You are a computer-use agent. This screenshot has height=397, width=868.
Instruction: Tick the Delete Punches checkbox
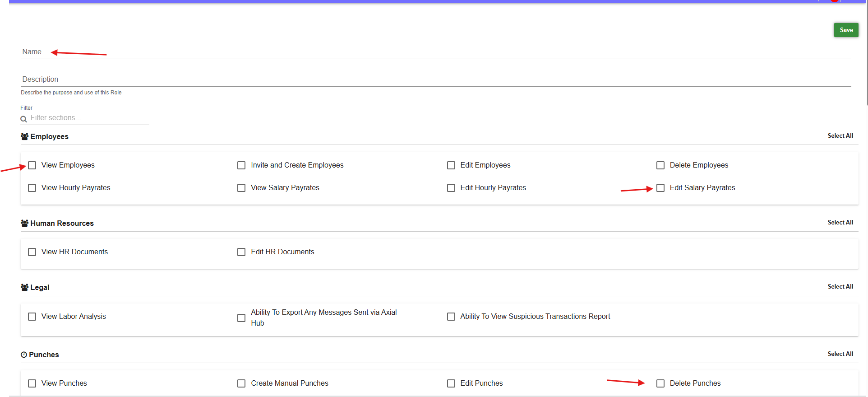click(x=660, y=383)
